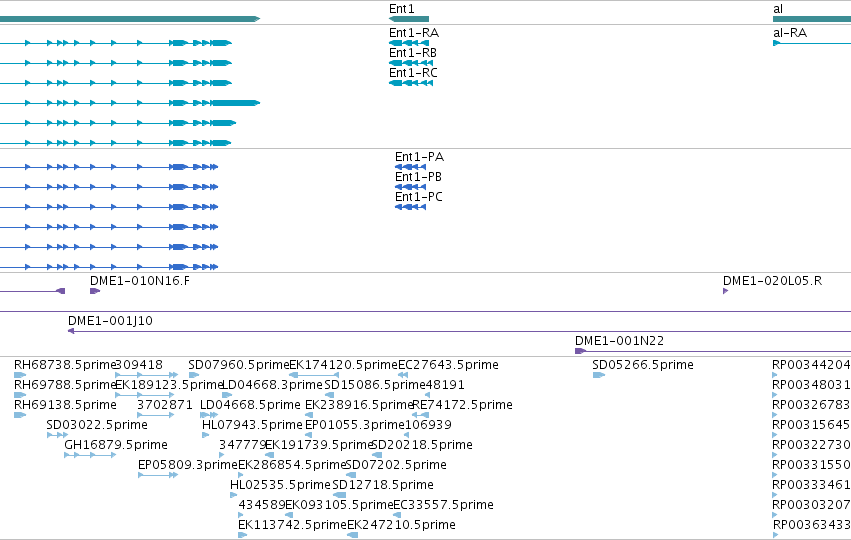
Task: Click the RH69138.5prime EST label
Action: (x=65, y=405)
